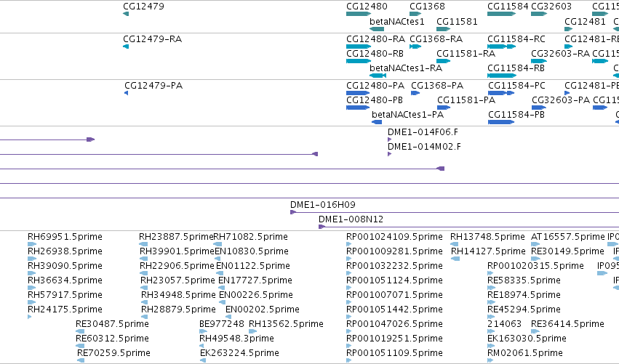
Task: Click the CG1368-RA transcript label
Action: (436, 39)
